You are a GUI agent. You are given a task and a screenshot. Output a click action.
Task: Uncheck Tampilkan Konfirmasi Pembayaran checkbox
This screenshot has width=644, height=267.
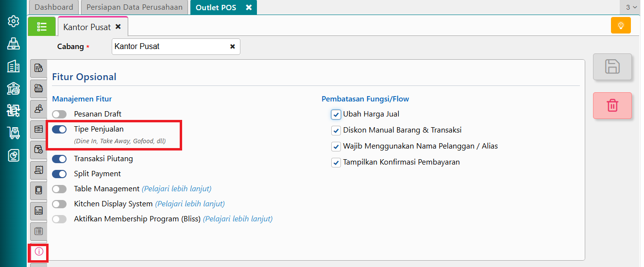coord(336,163)
